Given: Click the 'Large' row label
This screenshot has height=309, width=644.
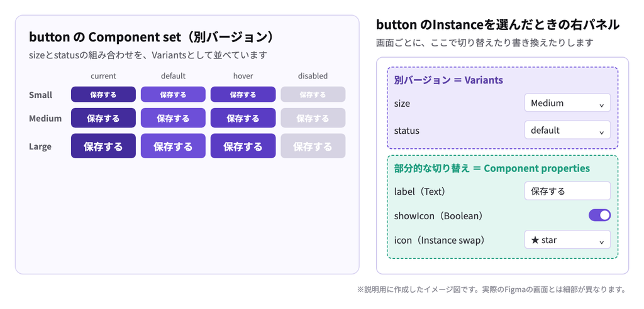Looking at the screenshot, I should [x=40, y=146].
